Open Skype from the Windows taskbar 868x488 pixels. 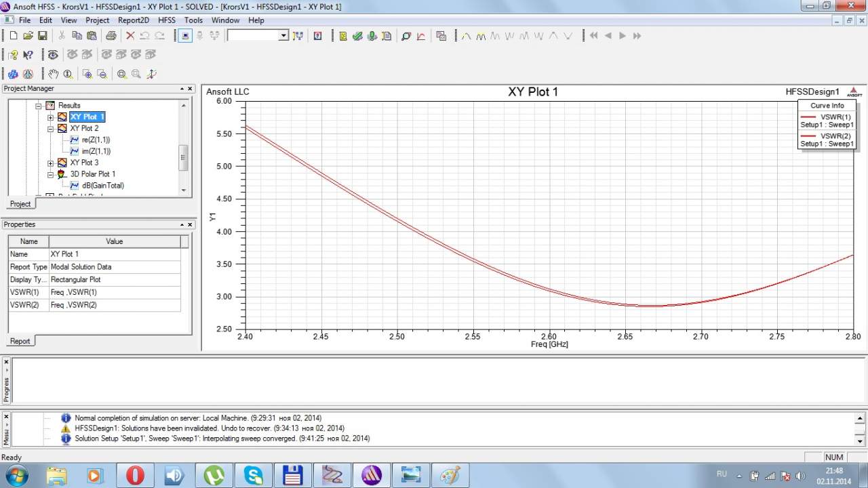(254, 475)
